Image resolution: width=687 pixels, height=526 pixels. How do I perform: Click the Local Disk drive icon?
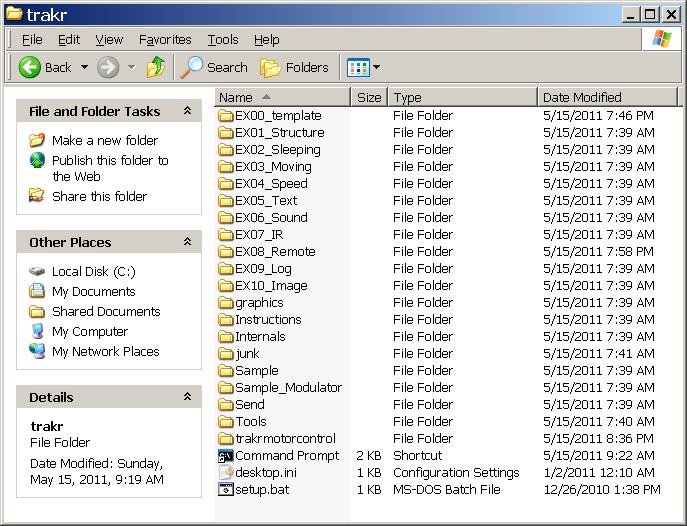pos(37,272)
